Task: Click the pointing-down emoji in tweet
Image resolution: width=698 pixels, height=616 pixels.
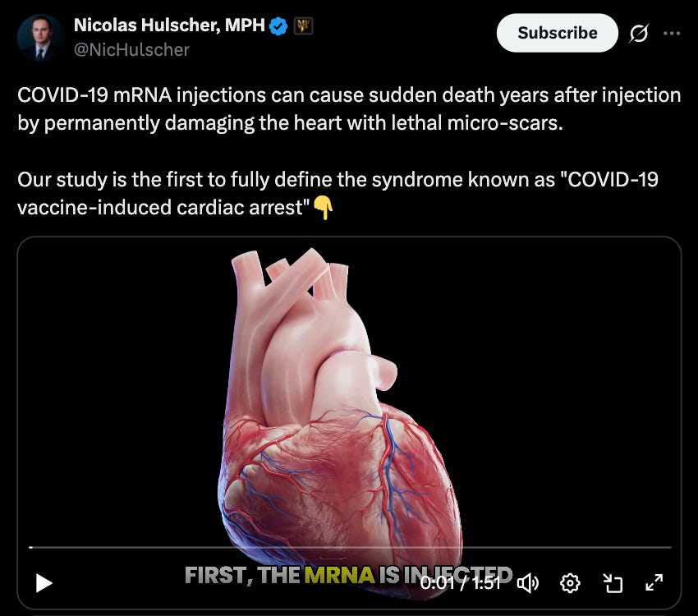Action: (x=324, y=209)
